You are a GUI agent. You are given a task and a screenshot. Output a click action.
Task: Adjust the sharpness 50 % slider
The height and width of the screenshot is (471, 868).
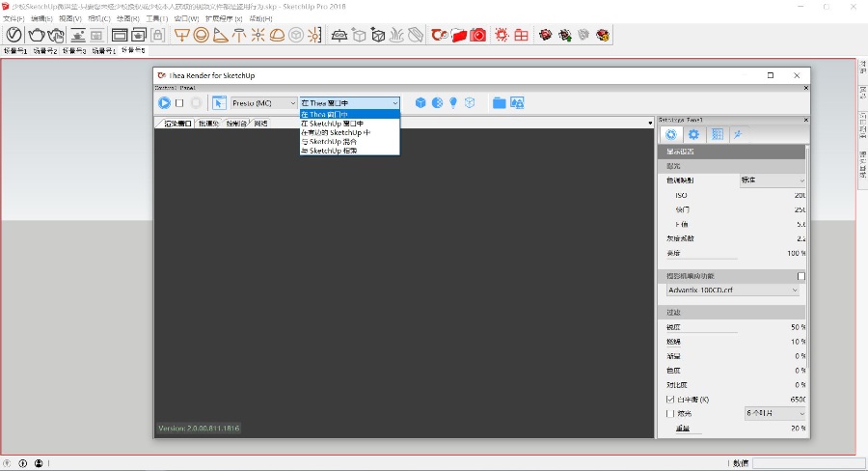[x=735, y=327]
